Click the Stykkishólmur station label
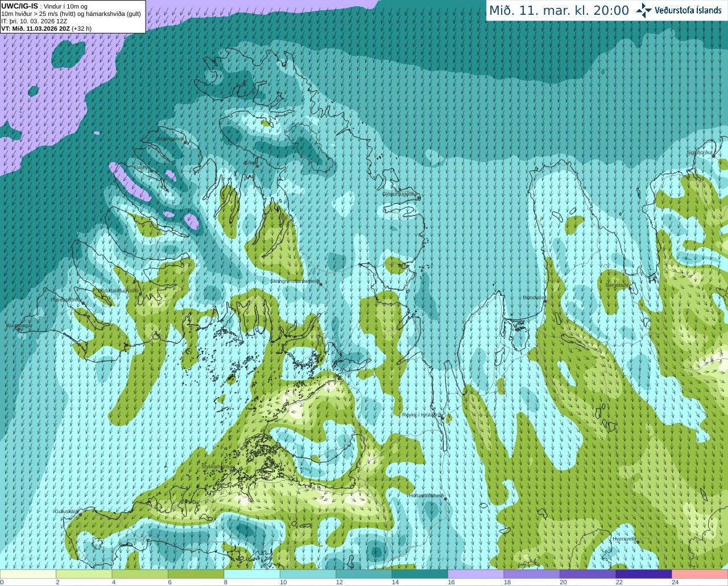Viewport: 728px width, 586px height. 218,467
